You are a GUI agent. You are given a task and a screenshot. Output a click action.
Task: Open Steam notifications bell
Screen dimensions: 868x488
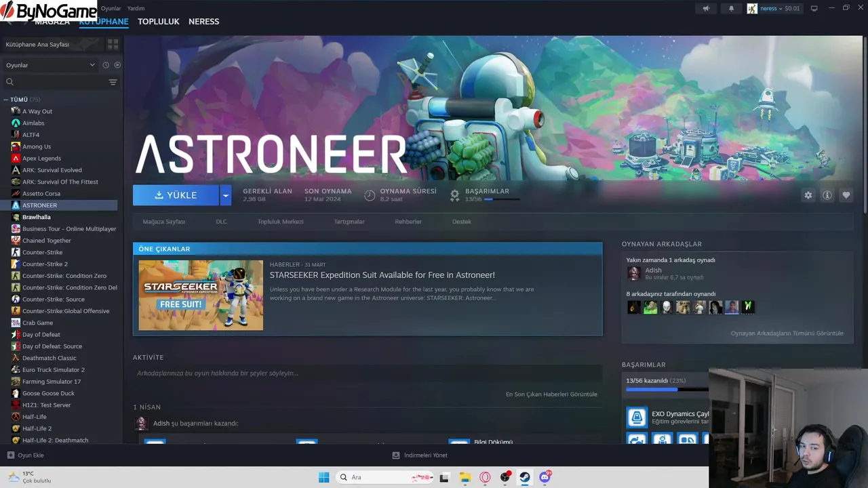731,8
